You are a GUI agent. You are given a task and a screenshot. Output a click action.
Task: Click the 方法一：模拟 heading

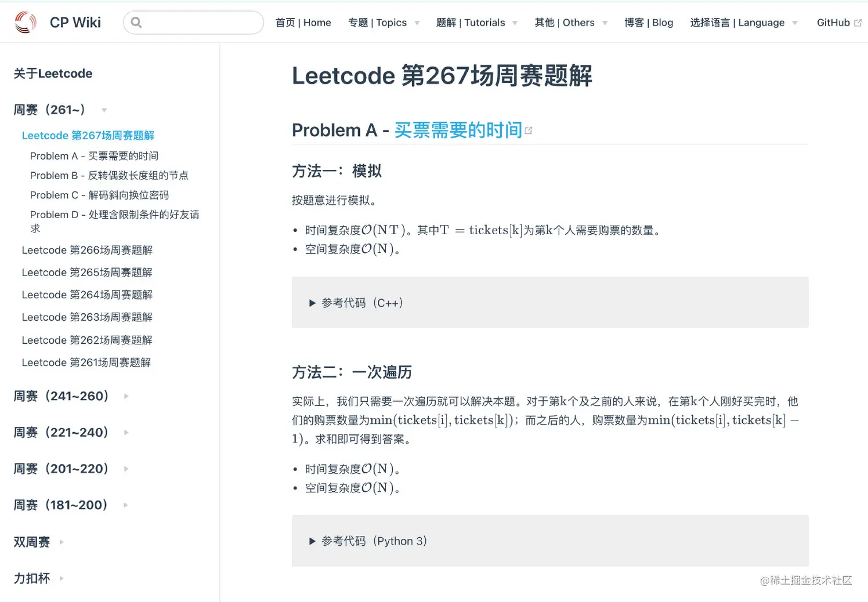click(337, 171)
